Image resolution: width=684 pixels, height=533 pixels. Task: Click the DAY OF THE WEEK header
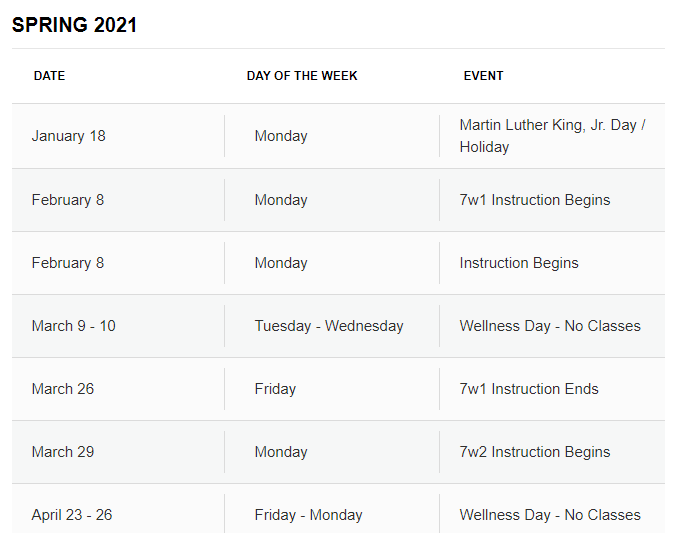(x=302, y=76)
